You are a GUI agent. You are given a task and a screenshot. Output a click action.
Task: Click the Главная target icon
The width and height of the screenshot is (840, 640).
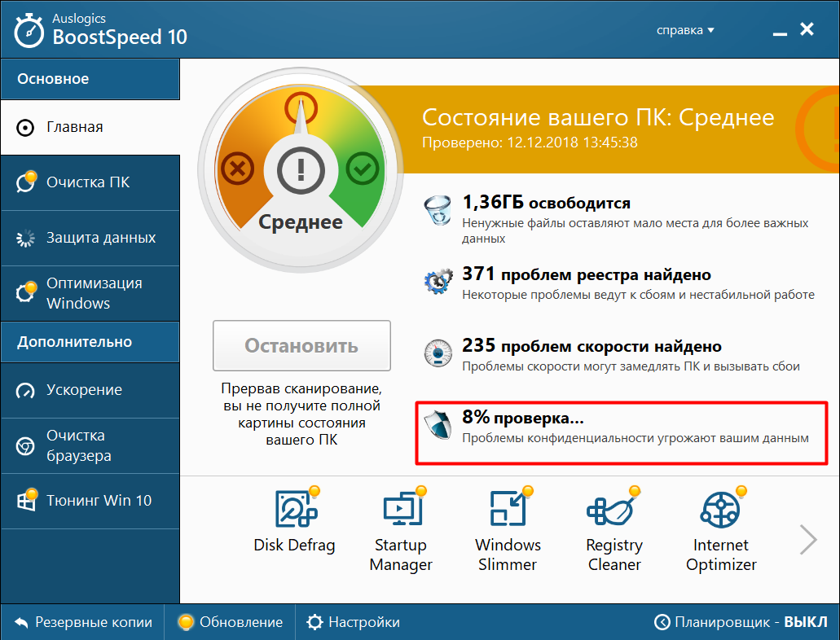point(25,128)
